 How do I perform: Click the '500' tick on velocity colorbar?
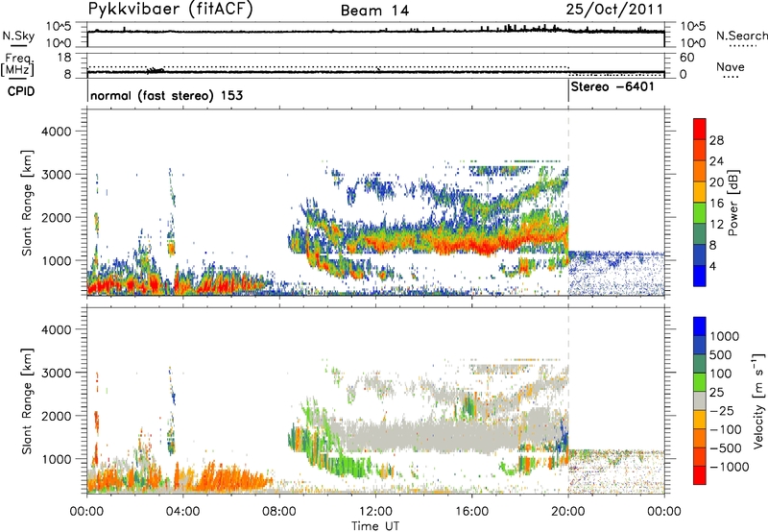coord(721,355)
